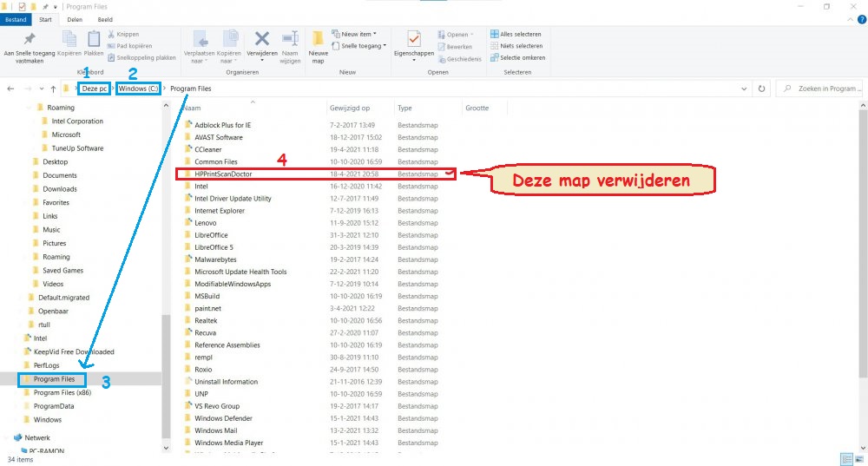The width and height of the screenshot is (868, 466).
Task: Select Netwerk in the navigation tree
Action: (x=36, y=437)
